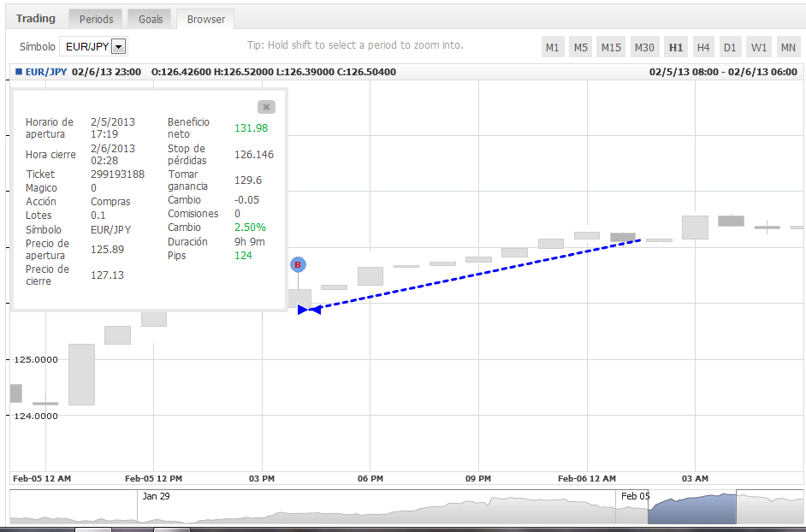This screenshot has height=532, width=806.
Task: Click Feb 05 marker in overview chart
Action: click(x=636, y=497)
